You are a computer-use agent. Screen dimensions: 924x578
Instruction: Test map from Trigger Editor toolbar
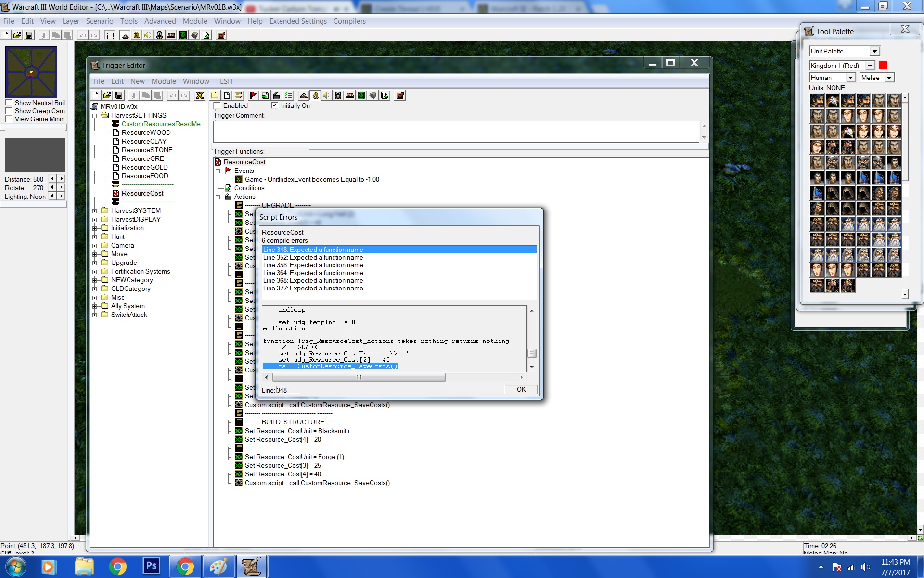click(400, 95)
